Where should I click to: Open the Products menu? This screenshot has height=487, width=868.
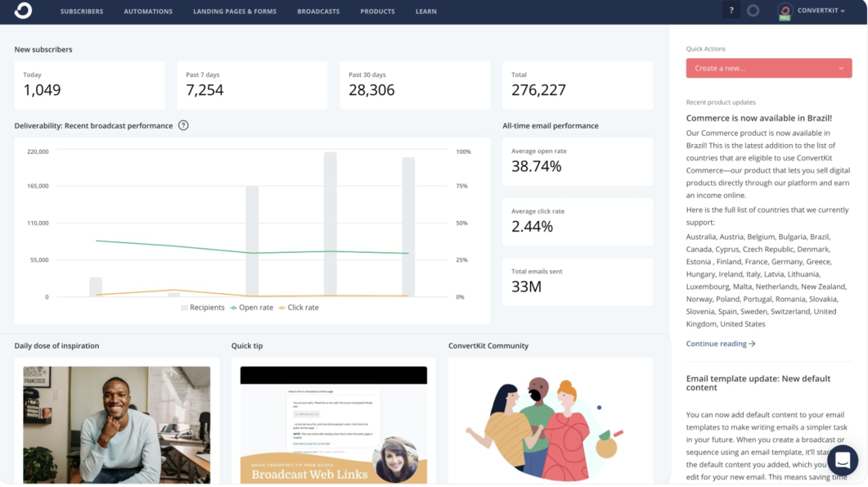[377, 11]
